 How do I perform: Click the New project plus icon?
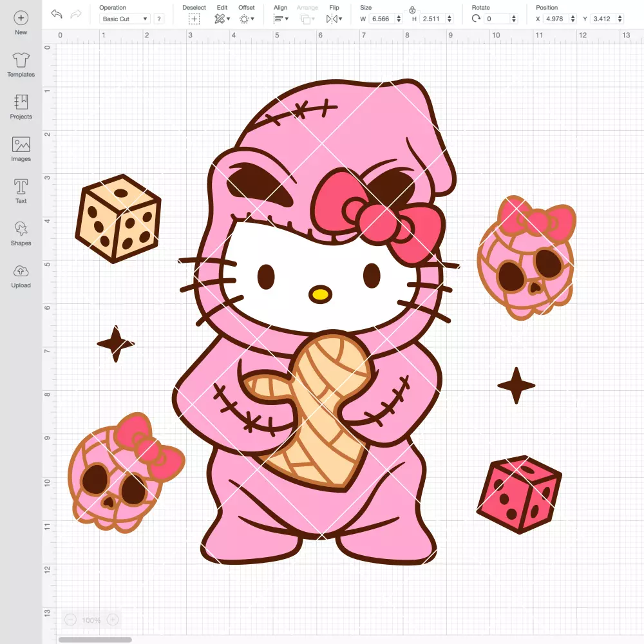tap(21, 18)
